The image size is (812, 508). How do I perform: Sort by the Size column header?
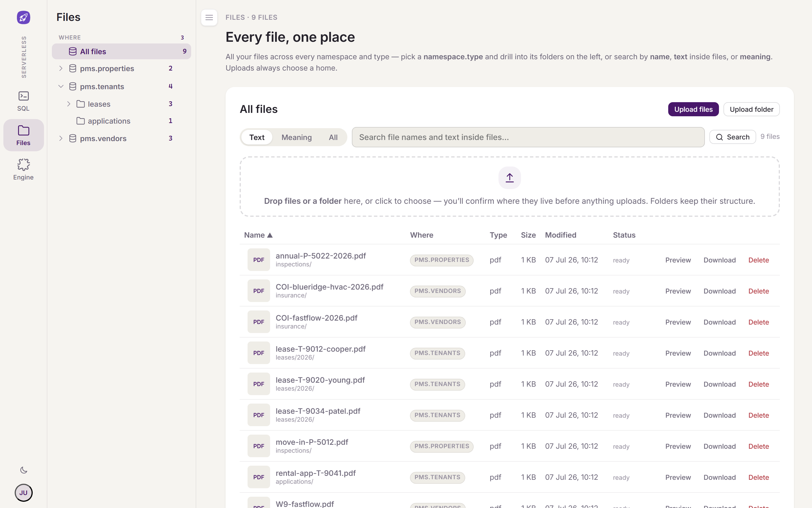(x=528, y=235)
